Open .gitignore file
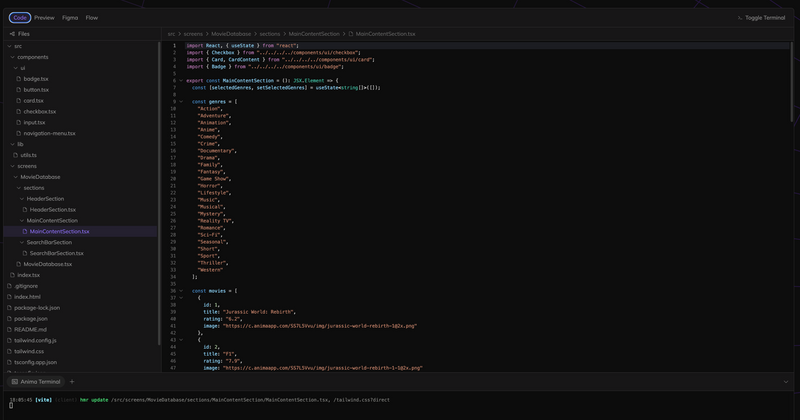Viewport: 800px width, 420px height. point(26,286)
